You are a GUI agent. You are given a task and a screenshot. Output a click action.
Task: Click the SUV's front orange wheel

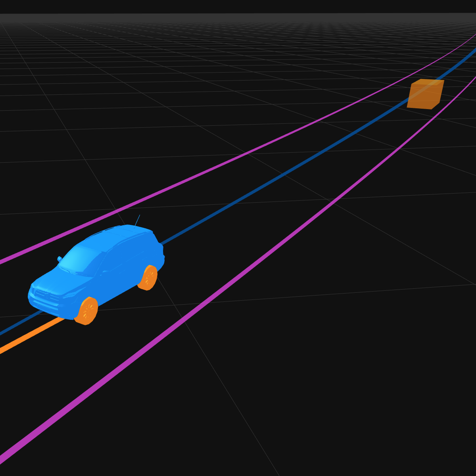coord(88,311)
